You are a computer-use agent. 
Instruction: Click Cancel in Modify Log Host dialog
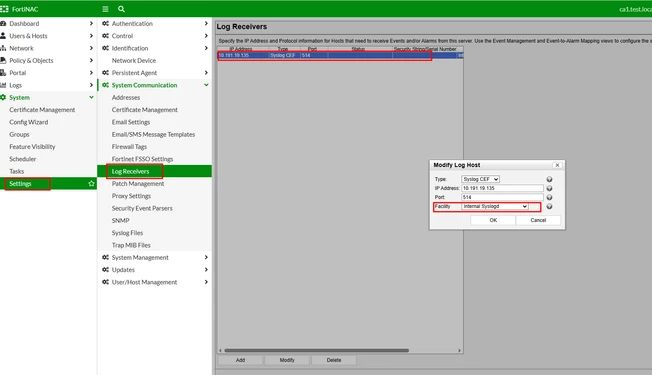[x=538, y=220]
